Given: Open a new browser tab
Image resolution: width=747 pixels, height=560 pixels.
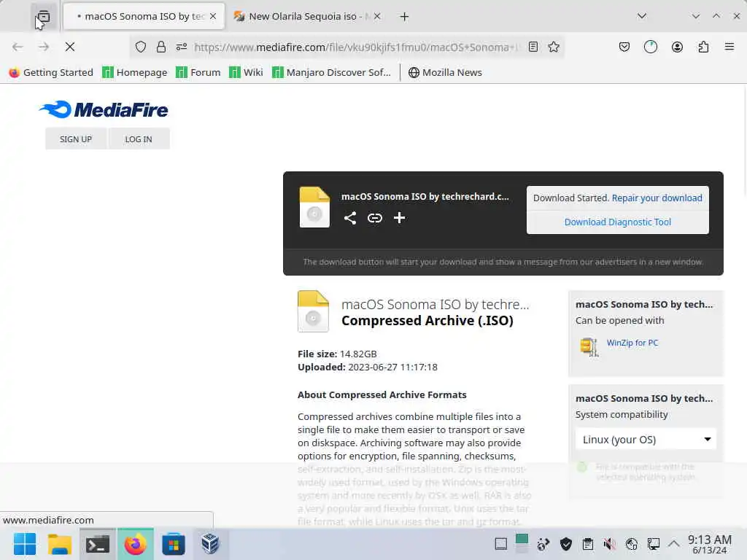Looking at the screenshot, I should [x=404, y=17].
